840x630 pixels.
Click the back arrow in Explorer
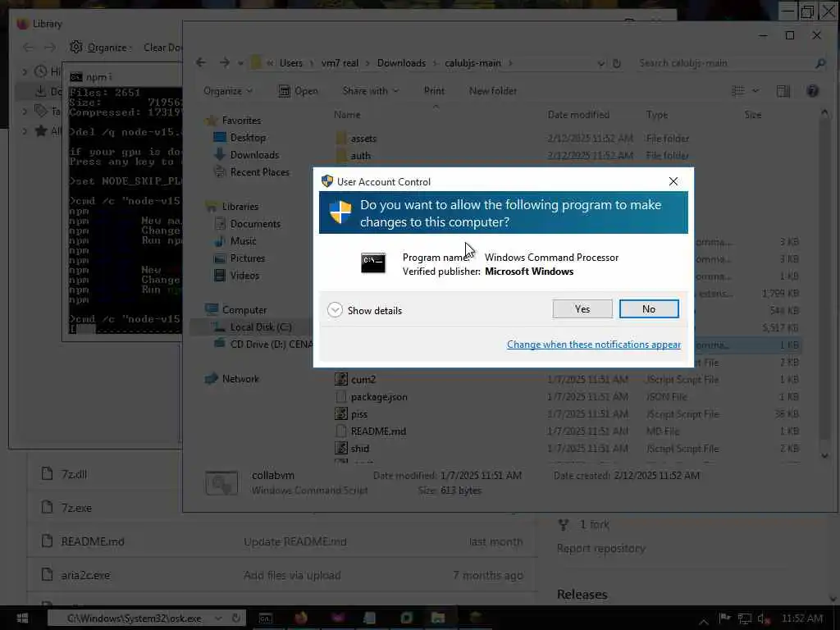(x=201, y=62)
